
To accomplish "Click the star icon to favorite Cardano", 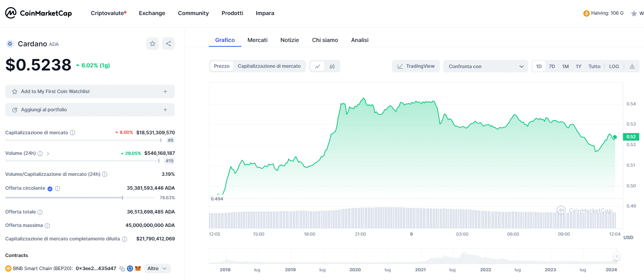I will [153, 44].
